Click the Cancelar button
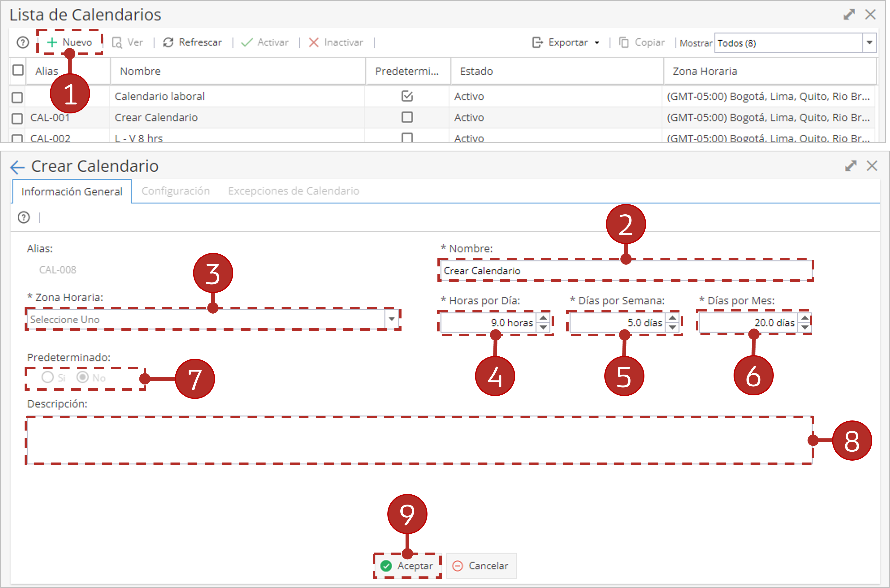The width and height of the screenshot is (890, 588). (481, 566)
